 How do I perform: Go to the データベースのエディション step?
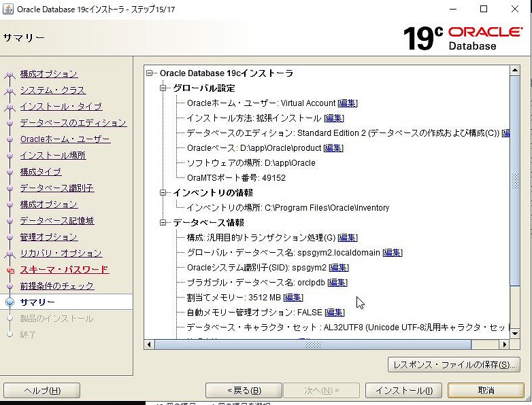click(73, 123)
